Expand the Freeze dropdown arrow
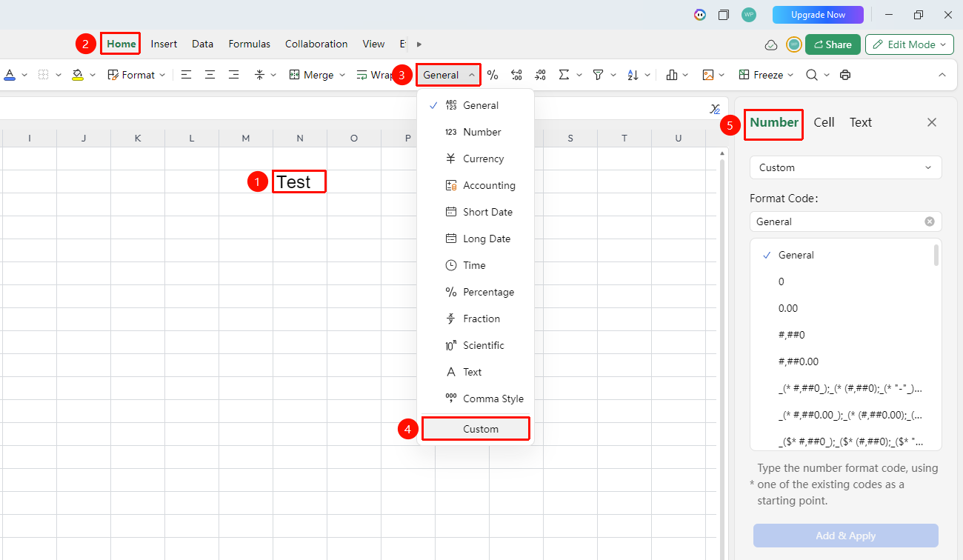 pyautogui.click(x=791, y=75)
